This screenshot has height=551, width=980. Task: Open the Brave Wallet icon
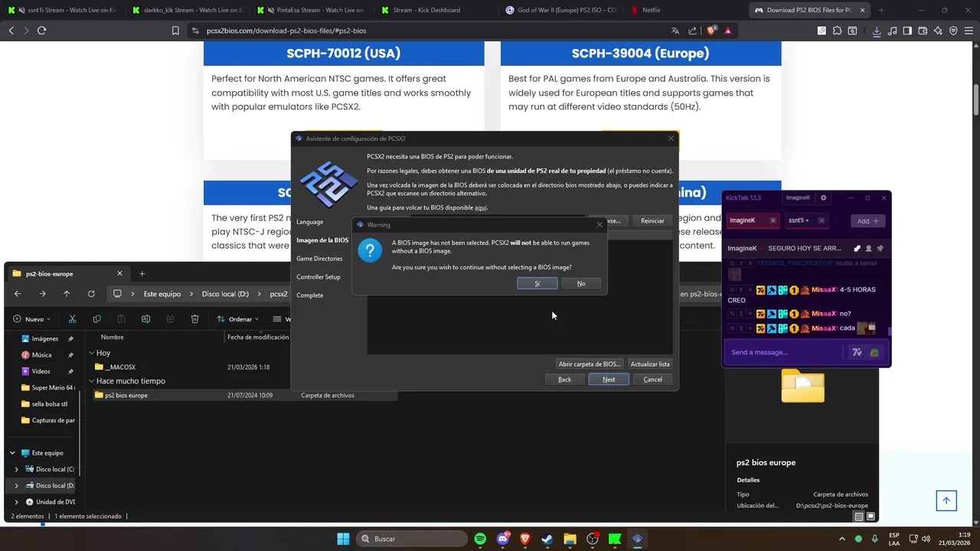click(923, 31)
